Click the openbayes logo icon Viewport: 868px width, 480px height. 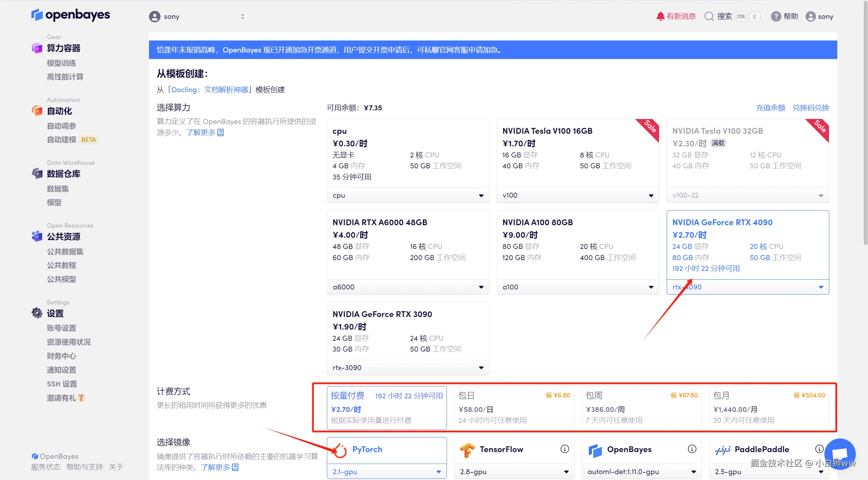point(37,15)
